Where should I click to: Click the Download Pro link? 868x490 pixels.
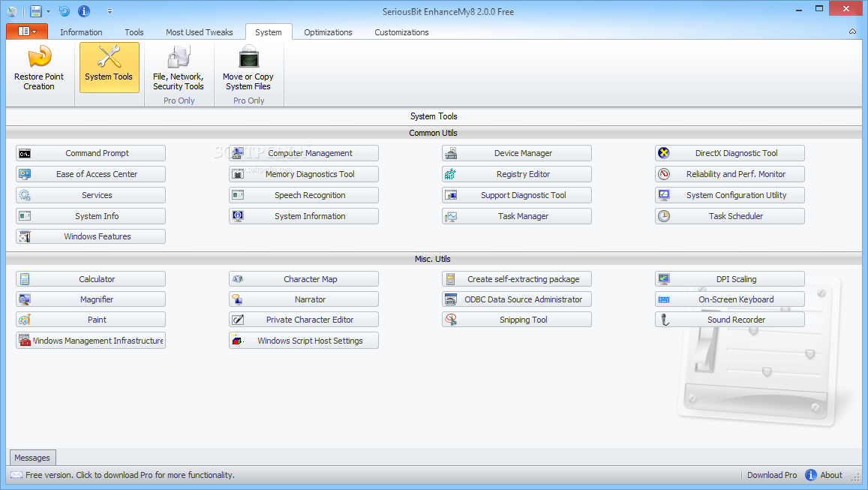772,475
